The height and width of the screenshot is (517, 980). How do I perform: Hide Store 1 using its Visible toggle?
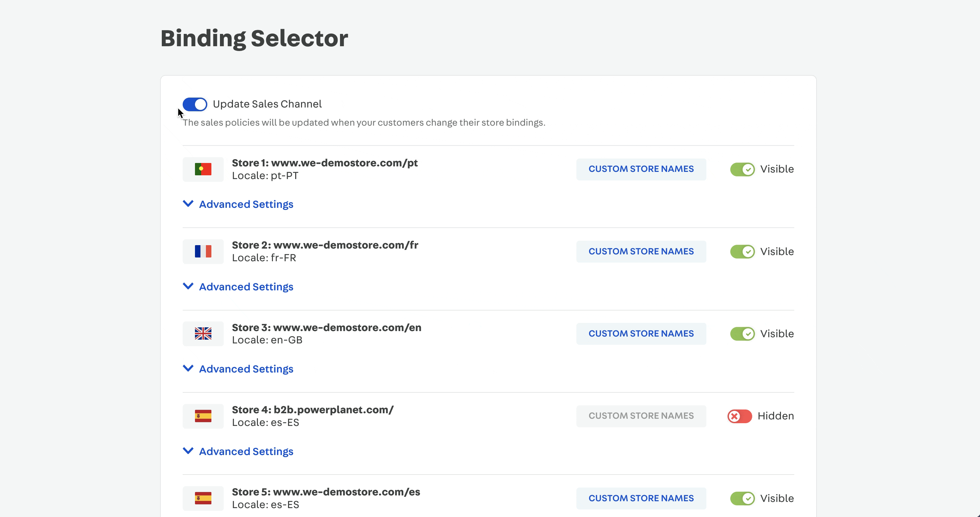tap(742, 169)
